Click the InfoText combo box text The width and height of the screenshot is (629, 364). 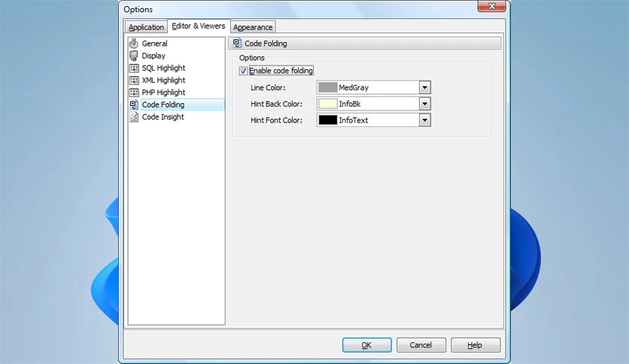353,120
